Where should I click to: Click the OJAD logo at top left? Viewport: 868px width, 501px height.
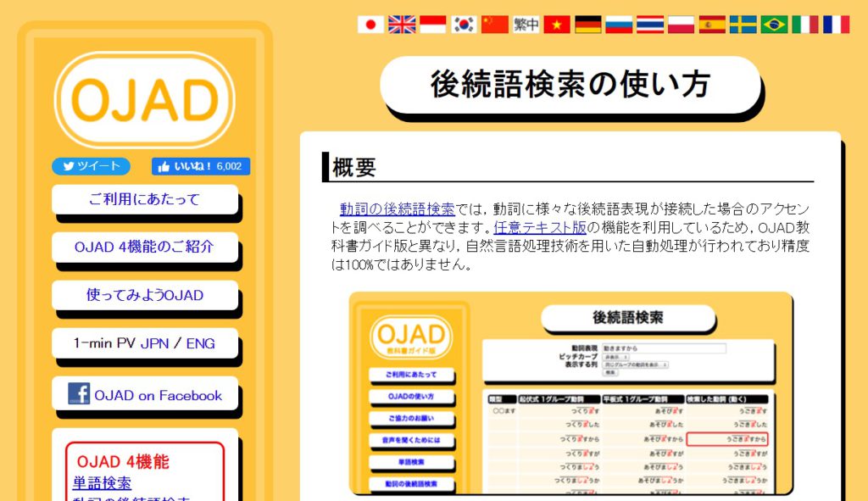146,98
